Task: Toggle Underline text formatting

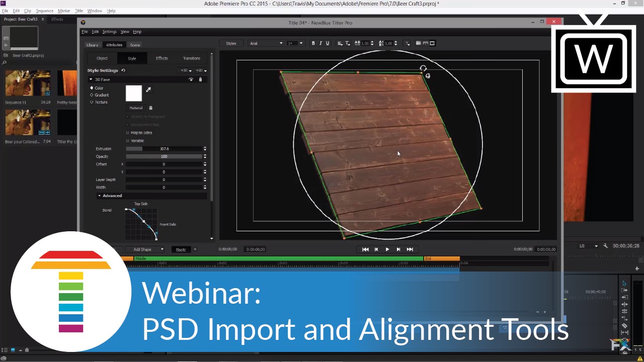Action: [328, 43]
